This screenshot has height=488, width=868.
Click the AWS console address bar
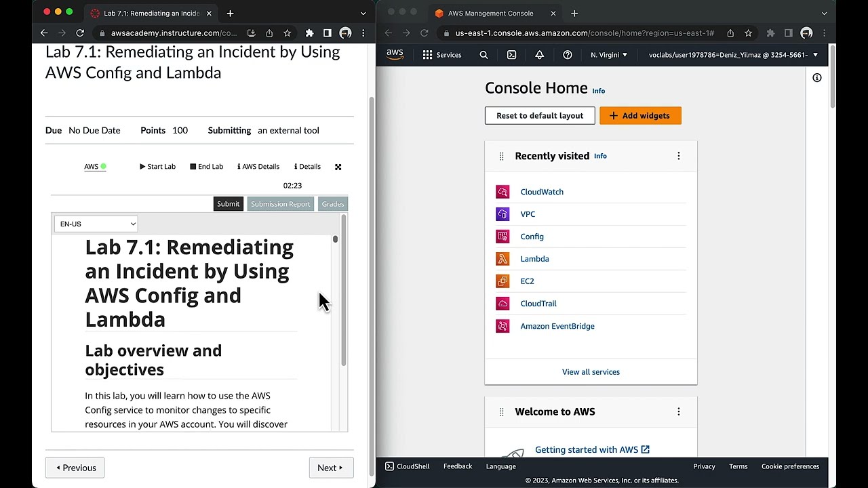585,33
